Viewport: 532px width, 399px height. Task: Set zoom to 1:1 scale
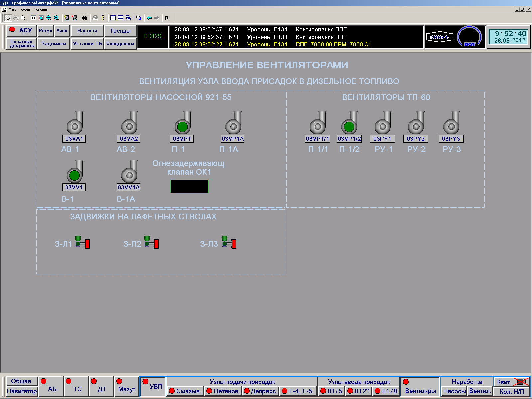coord(33,18)
